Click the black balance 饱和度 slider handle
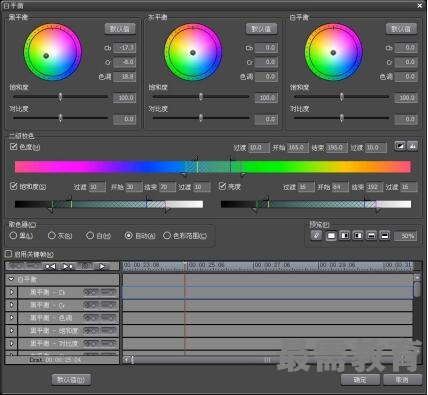The width and height of the screenshot is (428, 395). coord(60,97)
